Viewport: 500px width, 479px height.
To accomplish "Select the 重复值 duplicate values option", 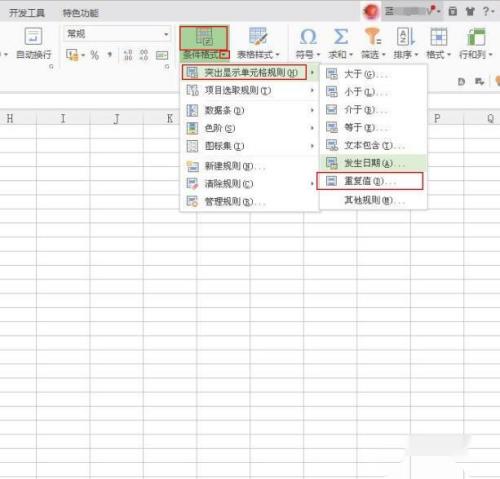I will (x=370, y=181).
